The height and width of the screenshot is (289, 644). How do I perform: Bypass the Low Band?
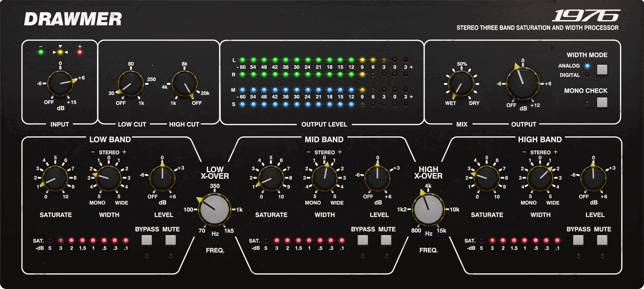(147, 240)
